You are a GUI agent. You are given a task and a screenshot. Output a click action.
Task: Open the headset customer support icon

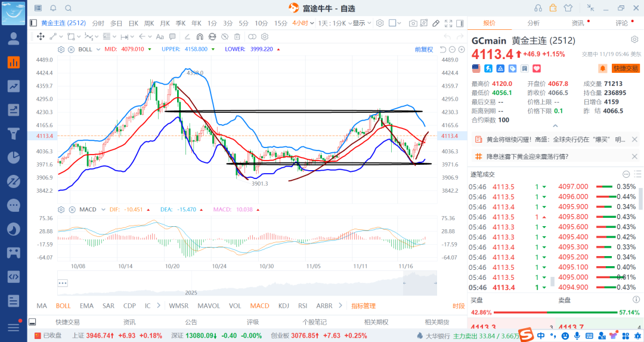(538, 8)
